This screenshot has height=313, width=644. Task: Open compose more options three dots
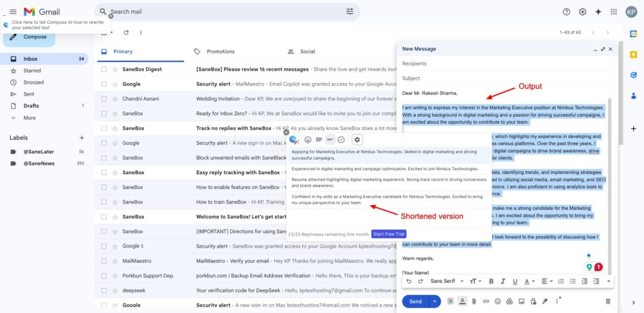coord(557,302)
